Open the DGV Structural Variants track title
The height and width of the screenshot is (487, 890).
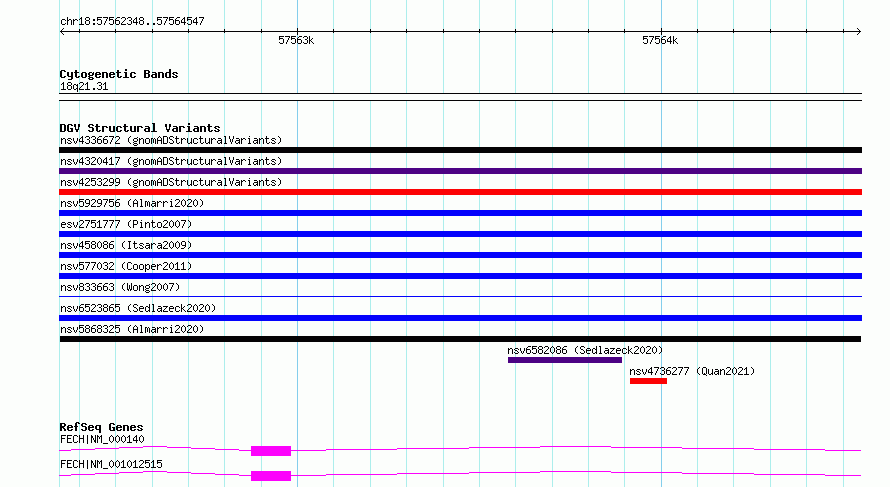point(140,128)
